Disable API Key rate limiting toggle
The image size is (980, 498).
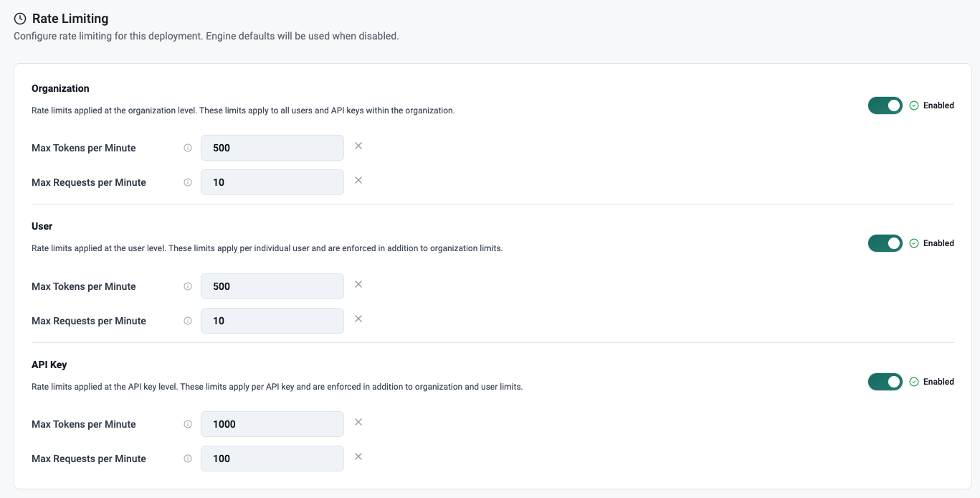tap(885, 382)
